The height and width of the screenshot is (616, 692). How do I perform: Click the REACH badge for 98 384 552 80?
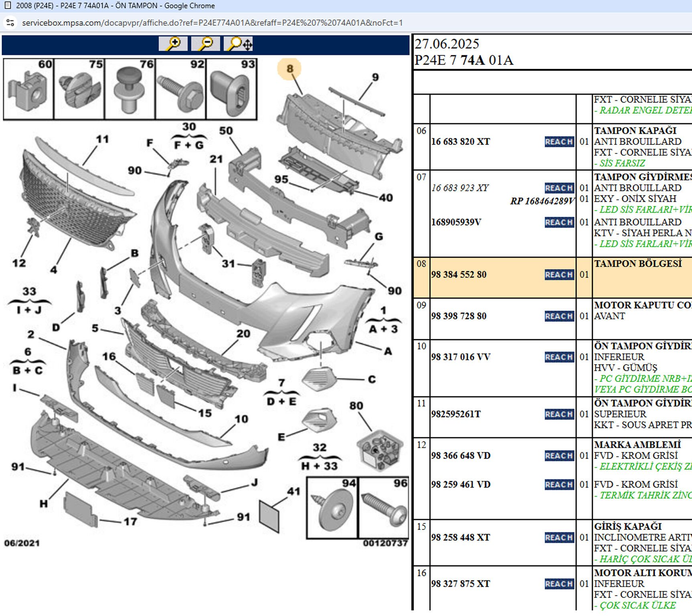(559, 275)
